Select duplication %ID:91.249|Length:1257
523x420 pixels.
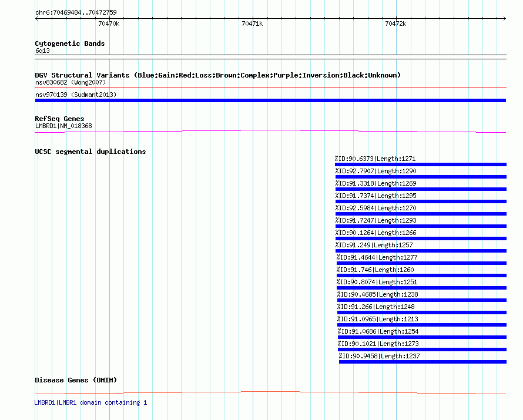(374, 245)
